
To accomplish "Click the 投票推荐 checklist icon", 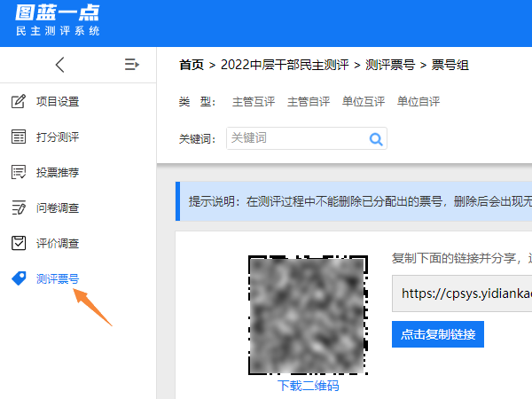I will tap(19, 172).
